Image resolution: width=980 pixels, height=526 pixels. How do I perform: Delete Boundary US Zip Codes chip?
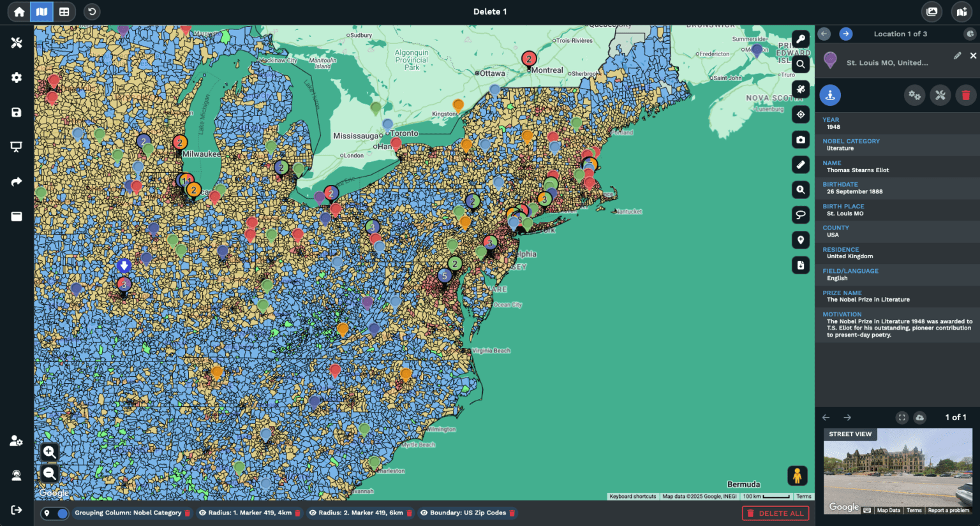pos(512,513)
